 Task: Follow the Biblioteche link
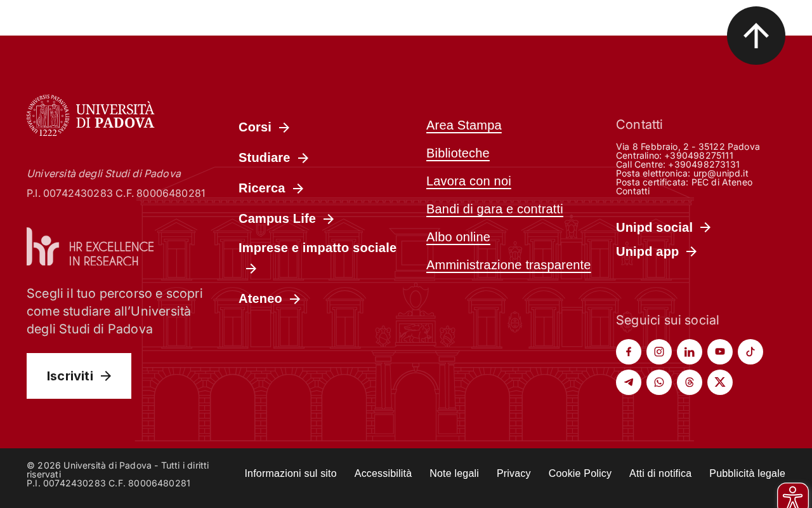pyautogui.click(x=458, y=153)
